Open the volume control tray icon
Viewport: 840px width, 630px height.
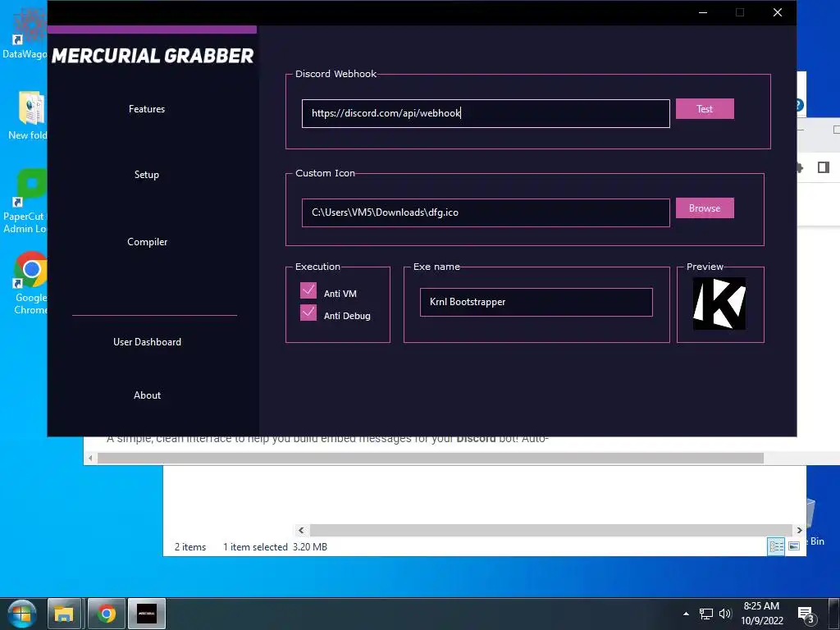(x=725, y=614)
